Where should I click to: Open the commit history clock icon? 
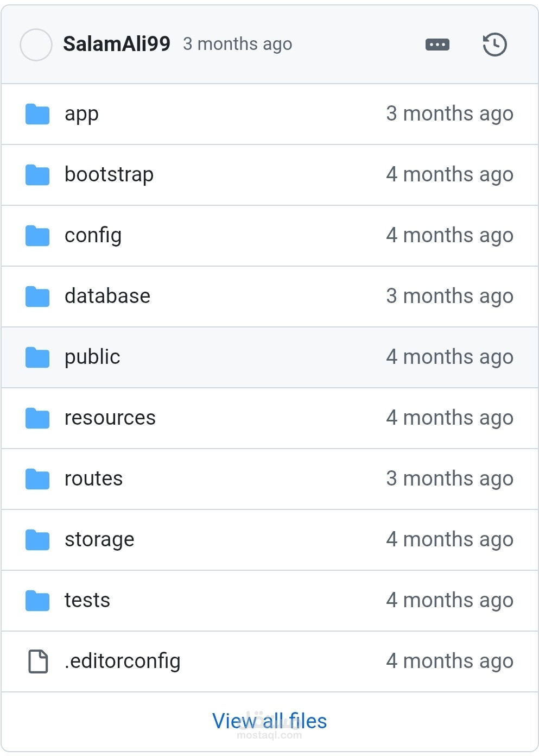[x=494, y=45]
